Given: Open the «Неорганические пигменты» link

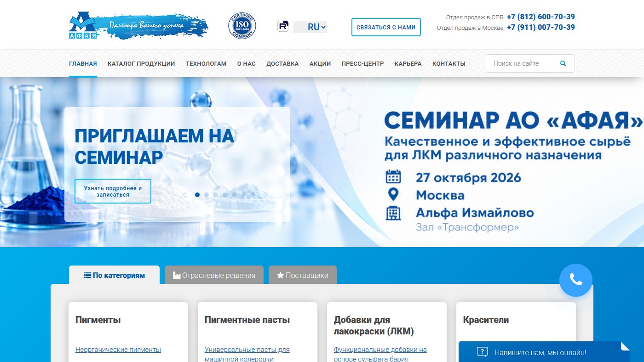Looking at the screenshot, I should [118, 350].
